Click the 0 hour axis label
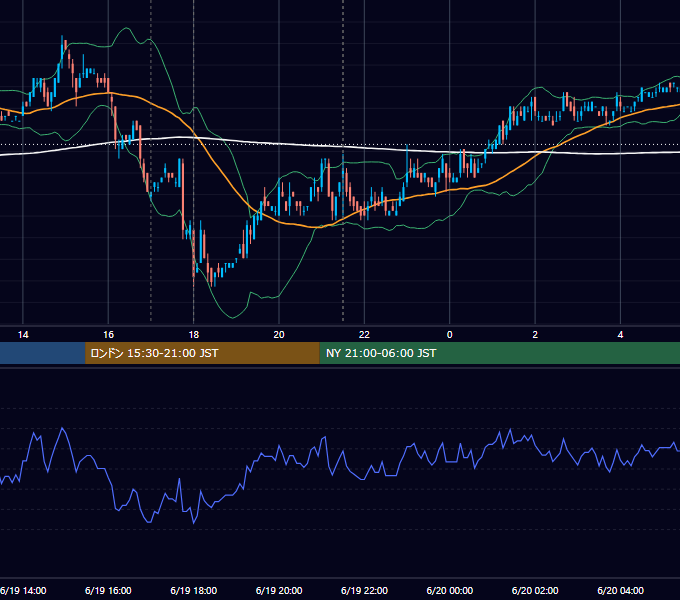The height and width of the screenshot is (600, 680). 449,335
